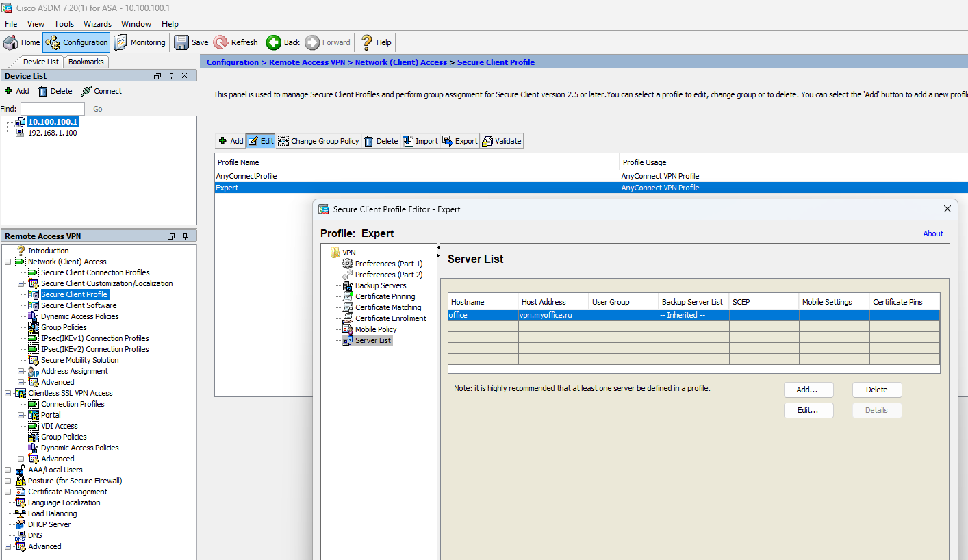
Task: Select Certificate Pinning in VPN tree
Action: (385, 296)
